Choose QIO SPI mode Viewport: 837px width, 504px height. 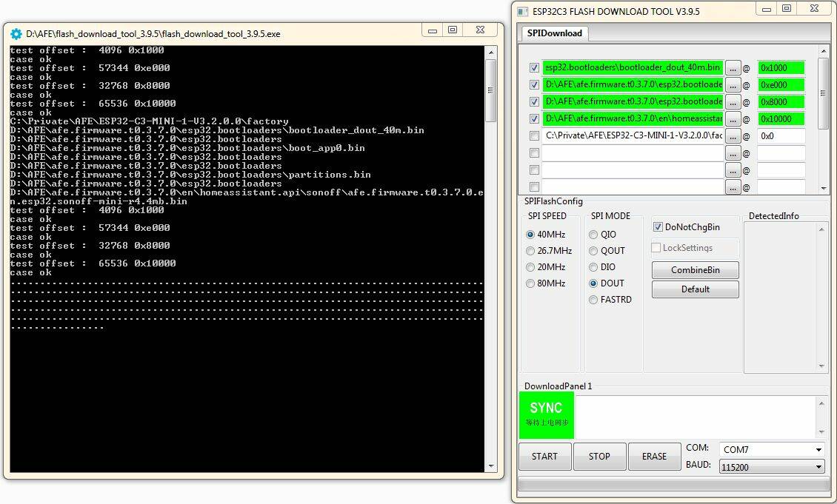coord(593,235)
